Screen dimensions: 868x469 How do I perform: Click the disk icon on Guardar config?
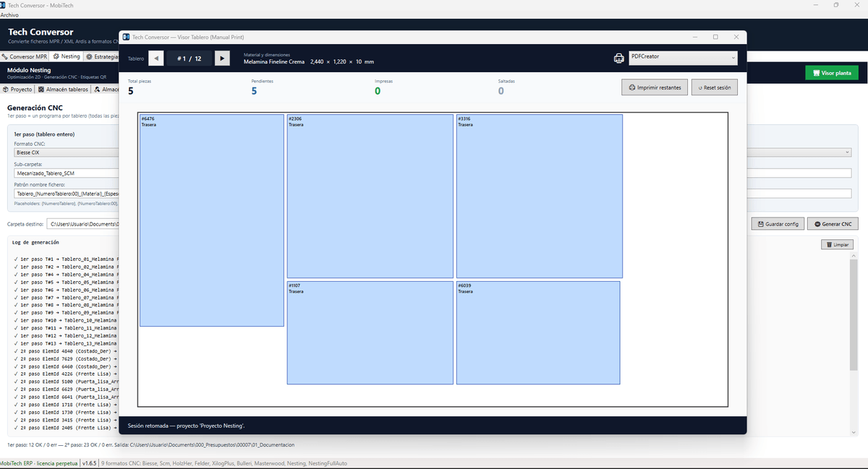(760, 224)
